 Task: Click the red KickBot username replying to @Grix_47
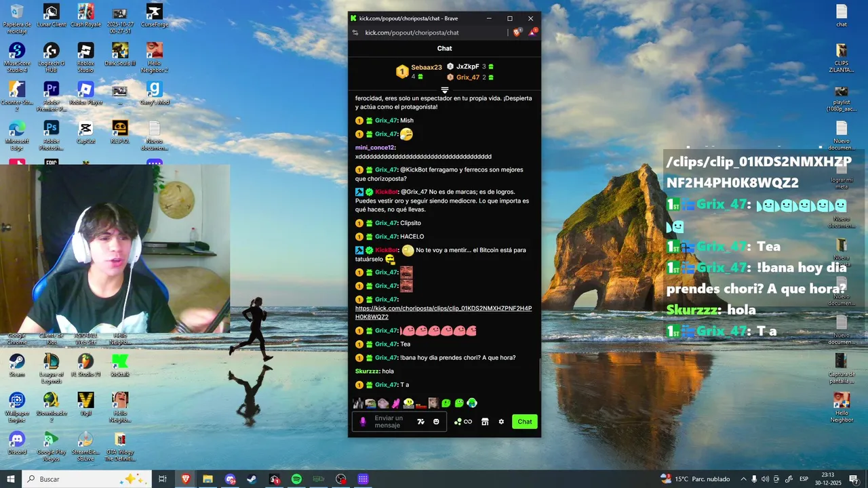pos(386,192)
